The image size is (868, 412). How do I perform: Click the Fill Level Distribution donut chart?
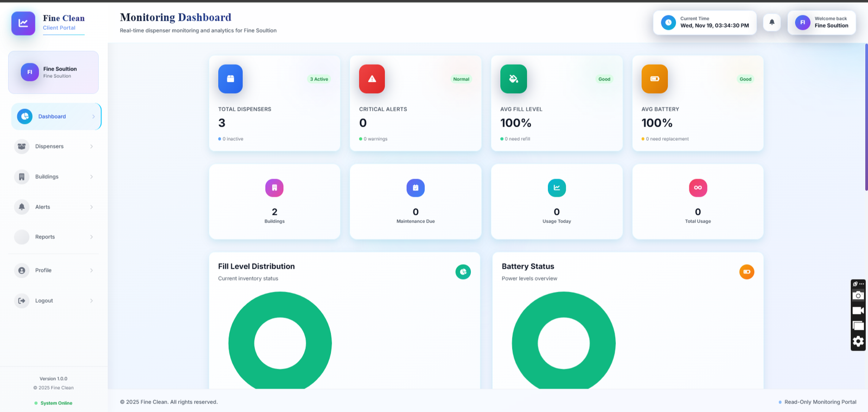tap(280, 340)
